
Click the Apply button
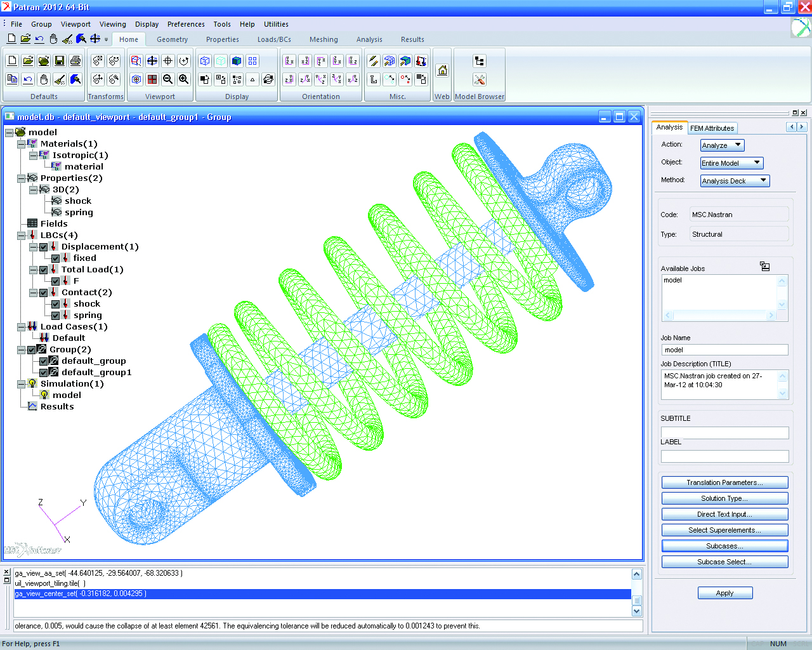[725, 593]
